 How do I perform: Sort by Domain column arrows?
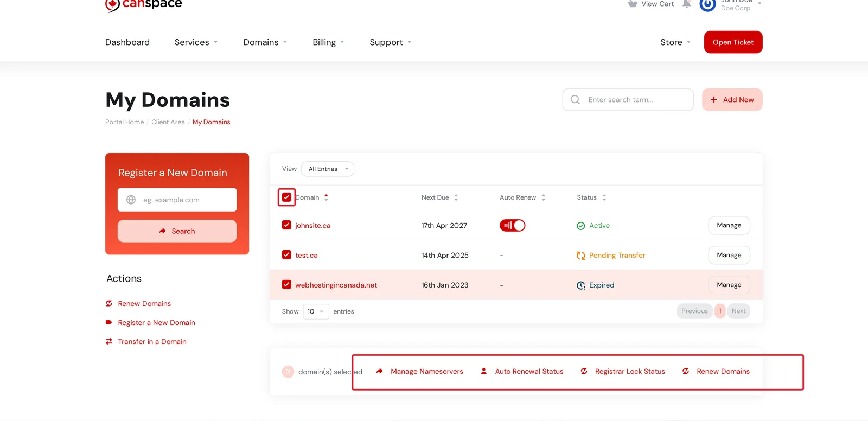pyautogui.click(x=326, y=197)
